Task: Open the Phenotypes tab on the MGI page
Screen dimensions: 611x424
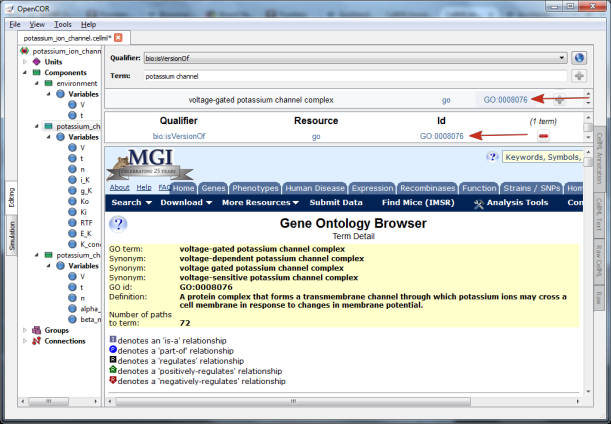Action: (x=255, y=188)
